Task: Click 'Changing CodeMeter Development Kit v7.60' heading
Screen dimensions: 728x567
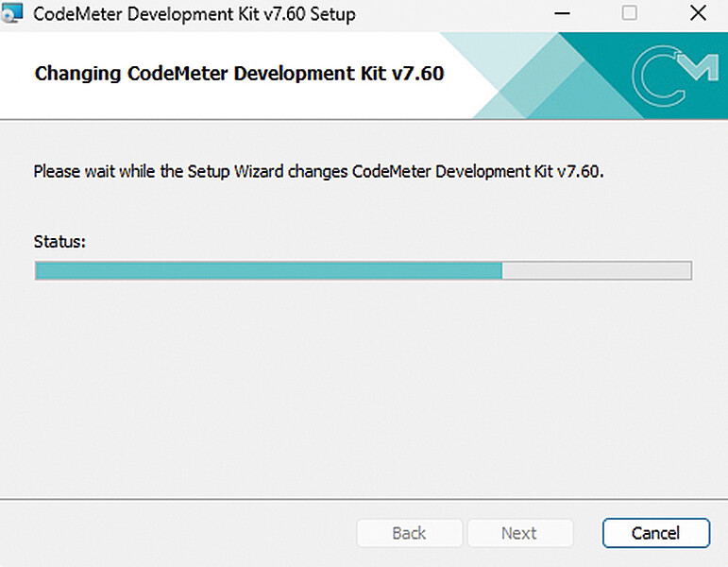Action: tap(239, 74)
